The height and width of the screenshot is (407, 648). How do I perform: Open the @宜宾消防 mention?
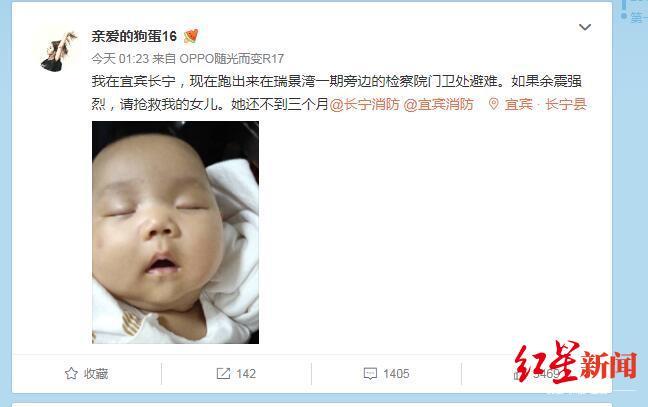[438, 104]
